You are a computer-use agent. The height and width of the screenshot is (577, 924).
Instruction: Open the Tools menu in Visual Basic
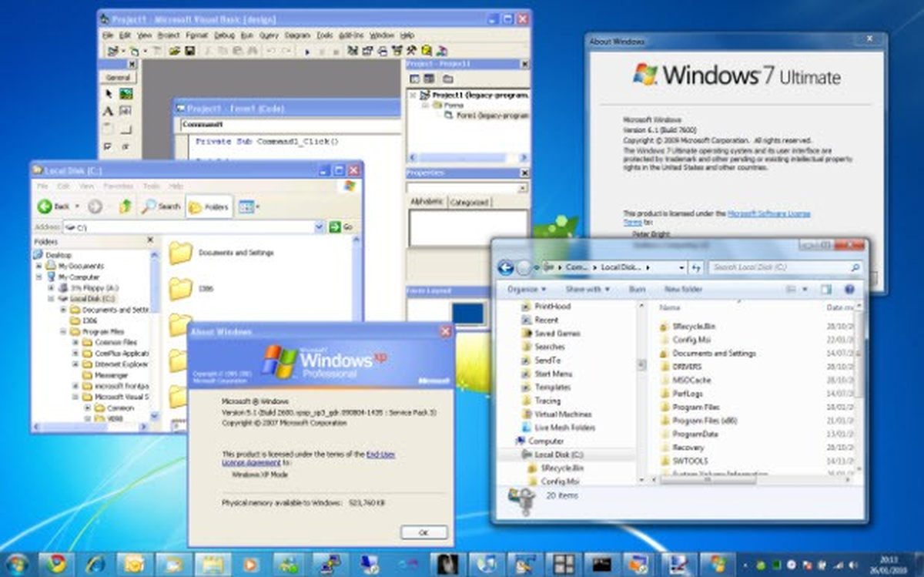click(325, 35)
